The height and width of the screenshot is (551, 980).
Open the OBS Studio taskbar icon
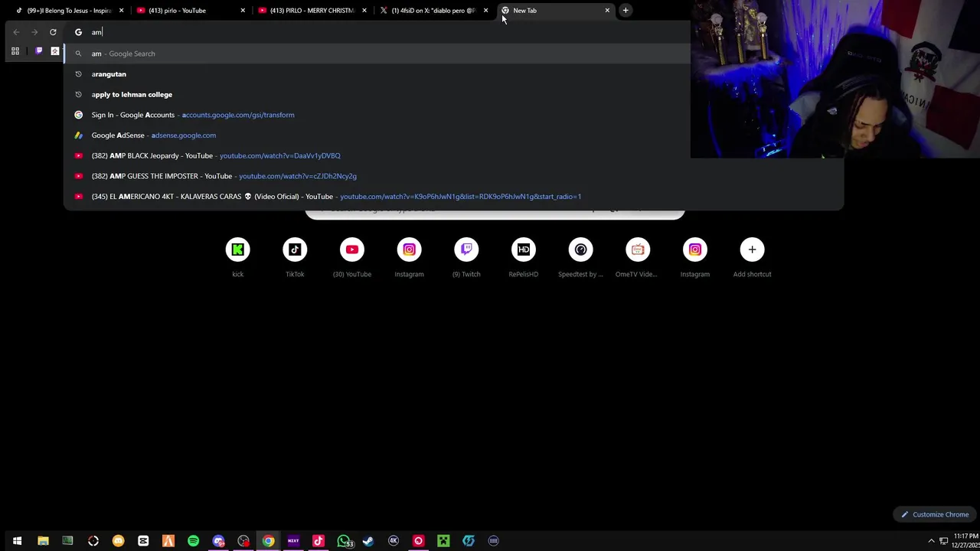[x=243, y=541]
